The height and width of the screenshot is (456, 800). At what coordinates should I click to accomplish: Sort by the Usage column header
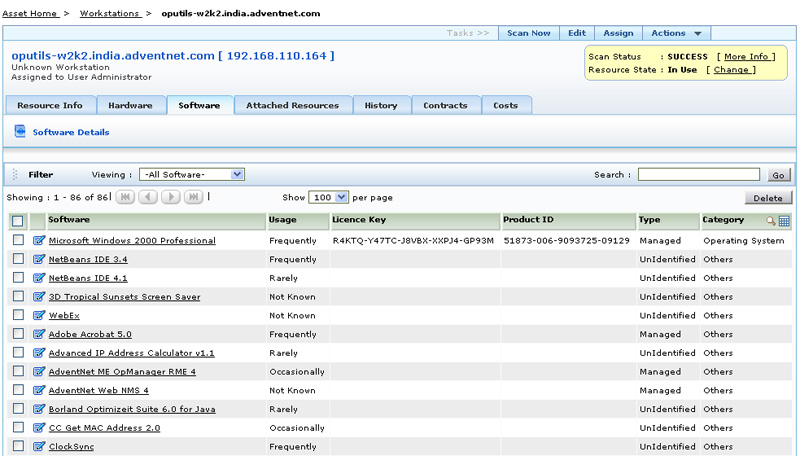283,220
